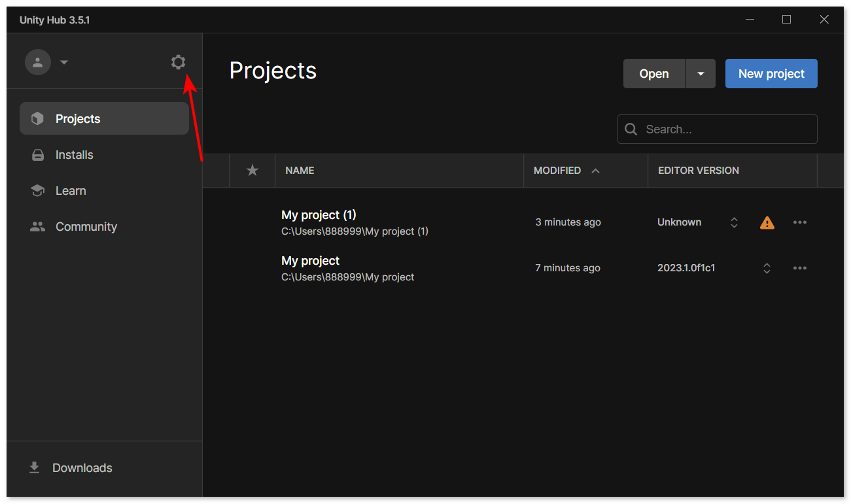Change editor version for My project (1)
The image size is (851, 504).
coord(734,222)
